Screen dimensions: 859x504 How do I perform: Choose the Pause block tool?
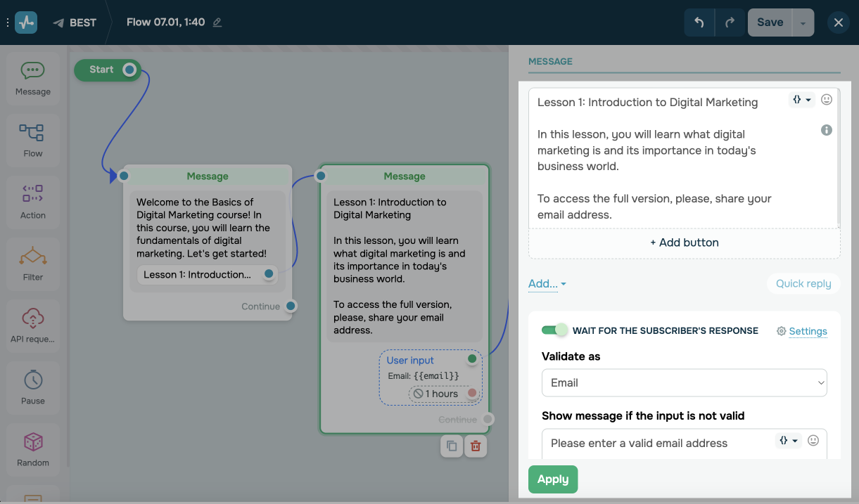tap(32, 387)
